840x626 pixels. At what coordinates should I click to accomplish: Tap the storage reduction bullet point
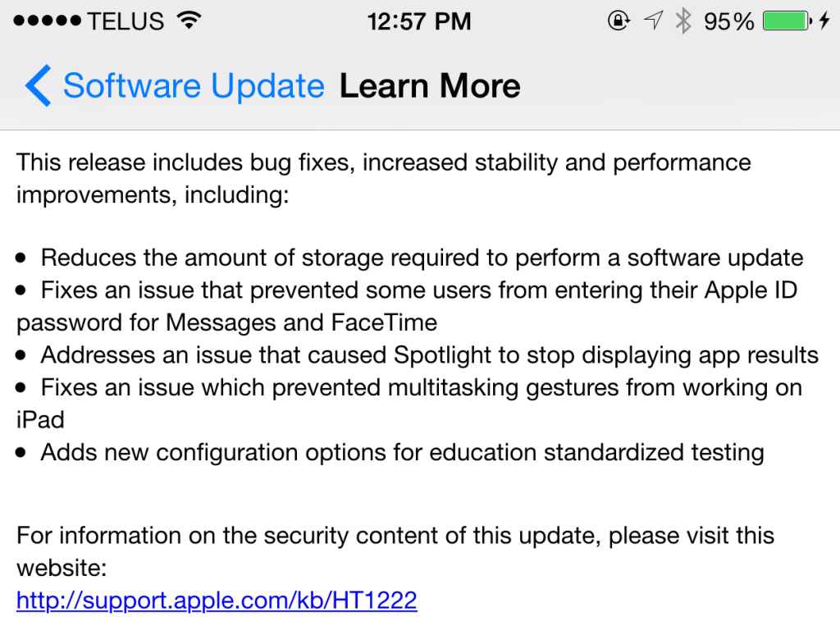pos(422,258)
